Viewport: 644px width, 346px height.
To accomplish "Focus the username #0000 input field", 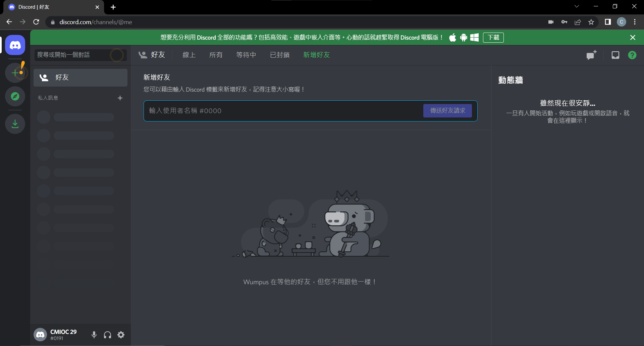I will (283, 111).
